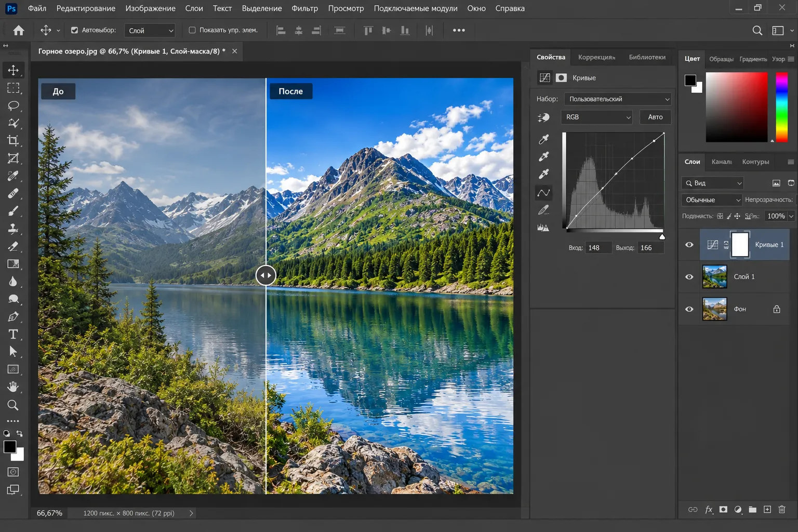The width and height of the screenshot is (798, 532).
Task: Switch to the Каналы tab
Action: (722, 162)
